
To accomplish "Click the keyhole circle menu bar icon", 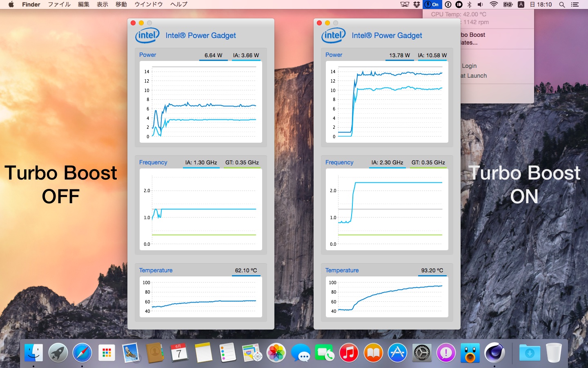I will 448,4.
